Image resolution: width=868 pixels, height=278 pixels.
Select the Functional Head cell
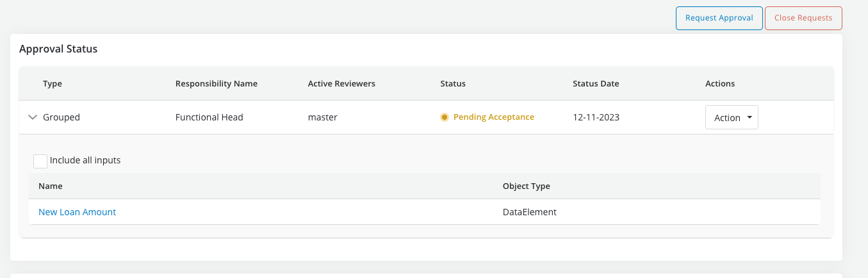coord(209,118)
